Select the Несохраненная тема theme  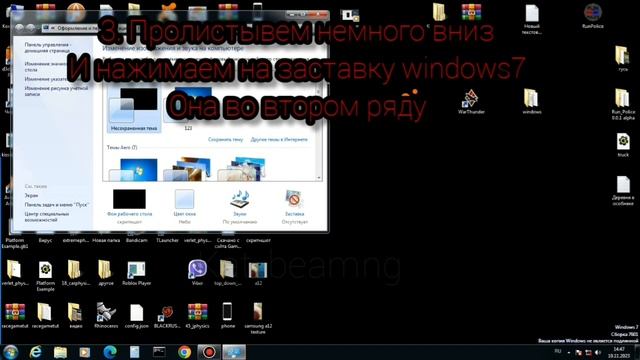(134, 109)
